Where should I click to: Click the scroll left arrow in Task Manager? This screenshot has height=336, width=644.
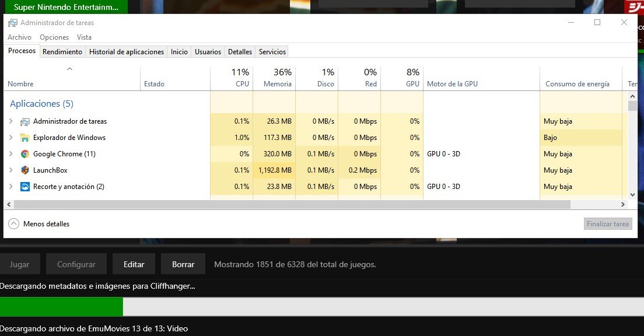coord(9,204)
